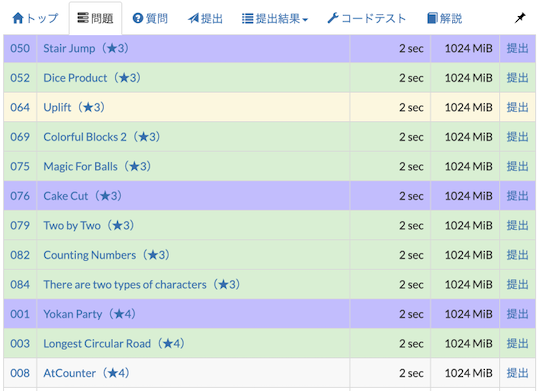Select the 問題 tab
This screenshot has width=540, height=391.
[95, 18]
